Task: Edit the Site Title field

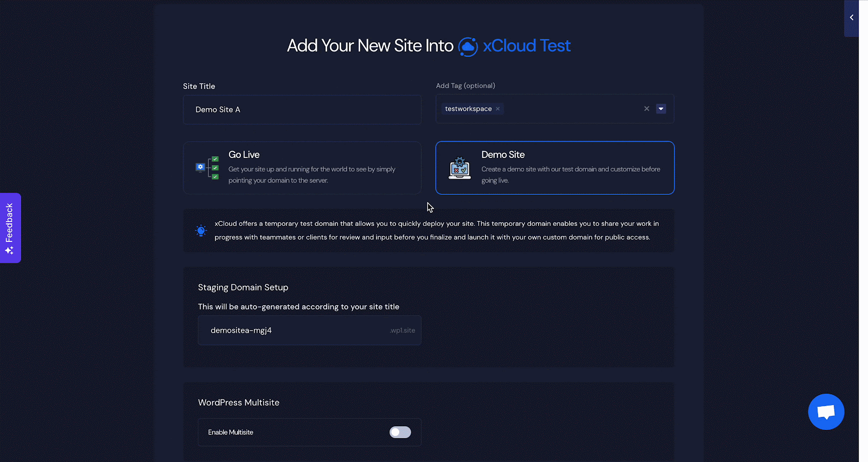Action: pos(302,110)
